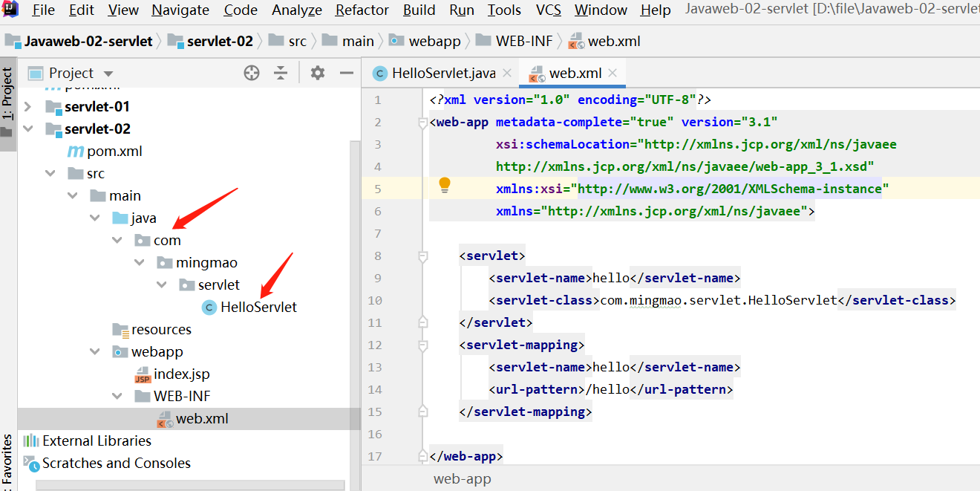
Task: Click line number 7 in the gutter
Action: click(x=378, y=234)
